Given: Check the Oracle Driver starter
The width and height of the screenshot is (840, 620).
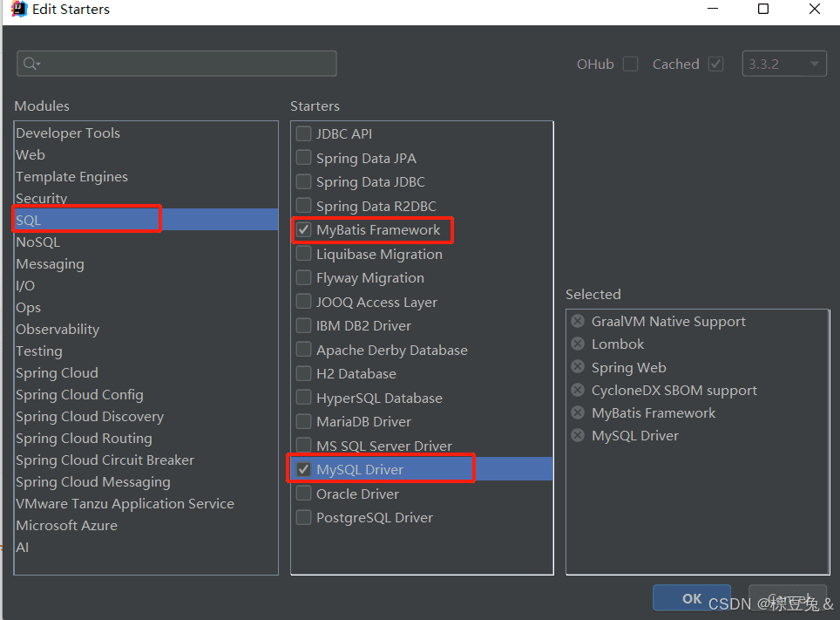Looking at the screenshot, I should [304, 494].
